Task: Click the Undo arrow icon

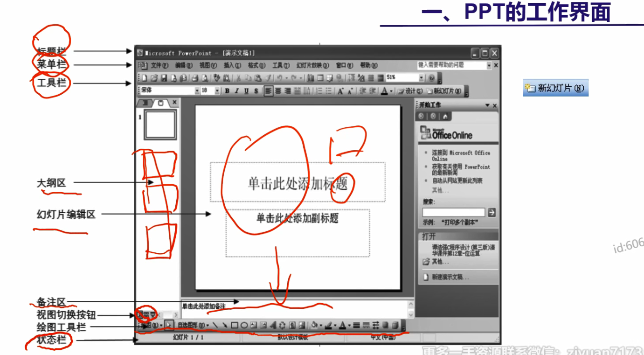Action: [x=279, y=78]
